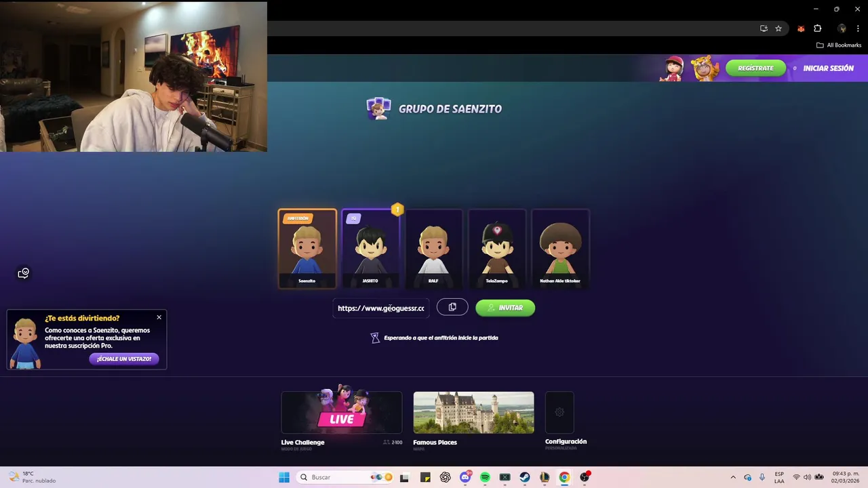This screenshot has width=868, height=488.
Task: Expand the system tray hidden icons chevron
Action: point(733,477)
